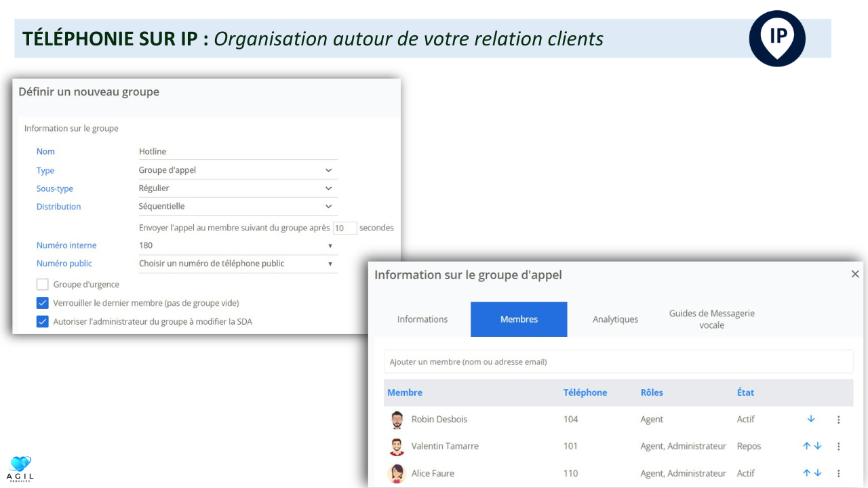Move Valentin Tamarre up with arrow
This screenshot has width=868, height=488.
coord(807,446)
